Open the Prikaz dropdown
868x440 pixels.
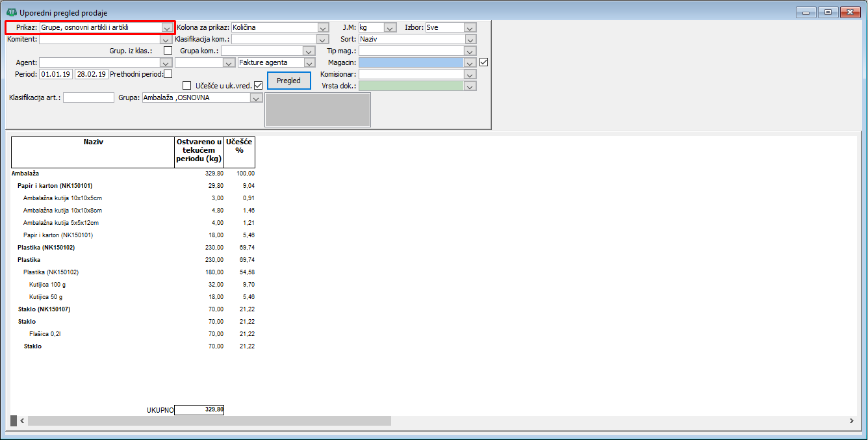coord(168,28)
